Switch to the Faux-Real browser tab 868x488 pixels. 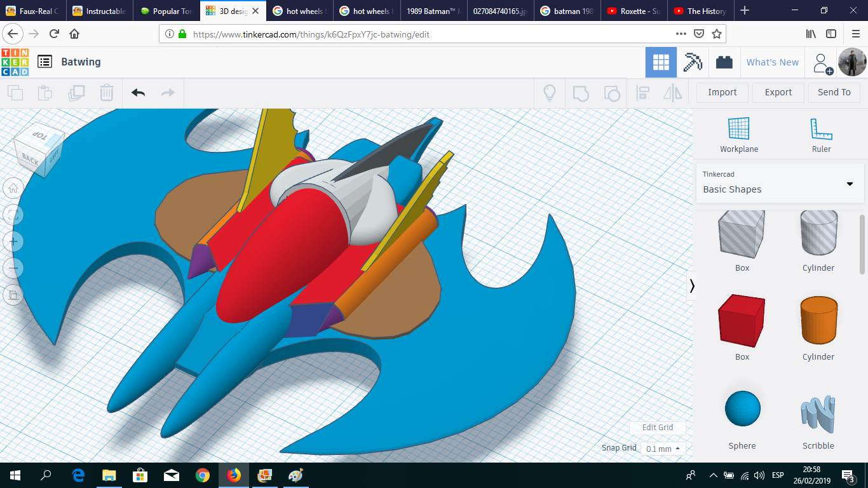33,11
